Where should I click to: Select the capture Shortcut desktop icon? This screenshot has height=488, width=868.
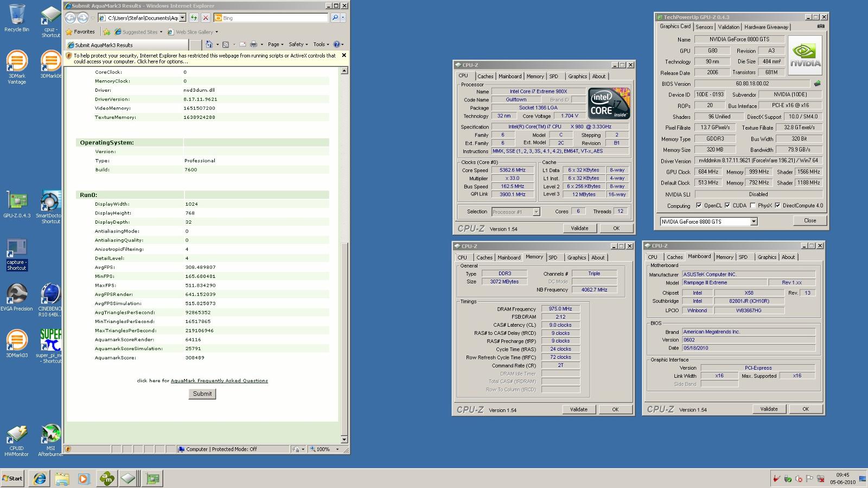pos(17,255)
